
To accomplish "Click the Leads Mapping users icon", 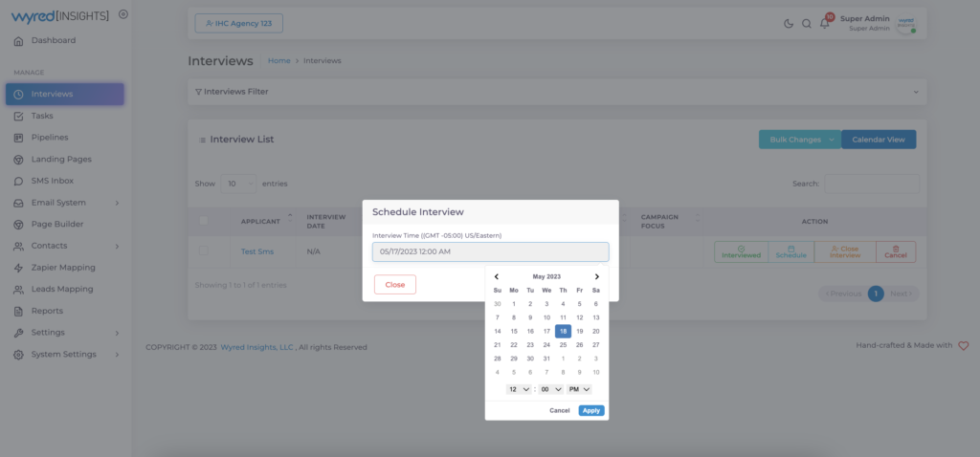I will [18, 290].
